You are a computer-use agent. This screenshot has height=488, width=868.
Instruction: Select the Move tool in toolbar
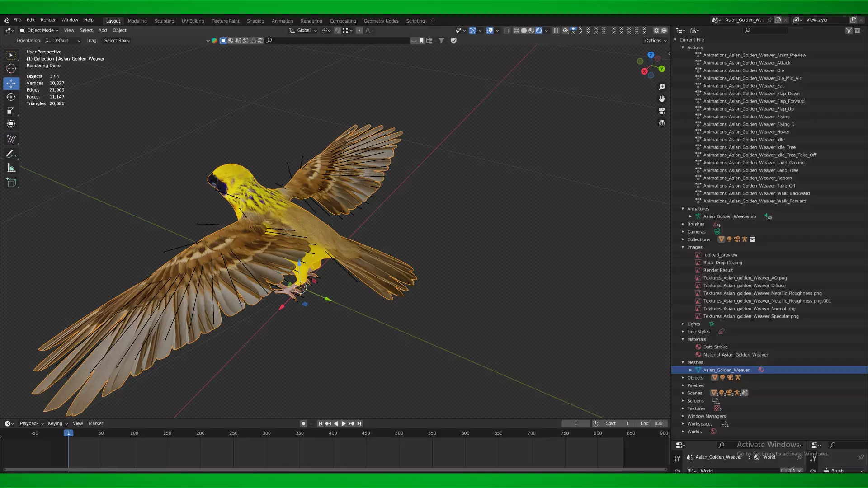[x=11, y=83]
